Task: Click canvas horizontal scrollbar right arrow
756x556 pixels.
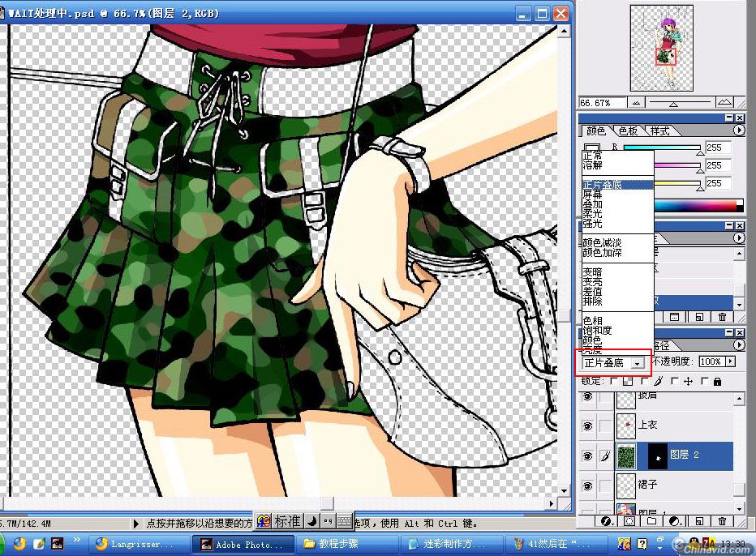Action: (552, 503)
